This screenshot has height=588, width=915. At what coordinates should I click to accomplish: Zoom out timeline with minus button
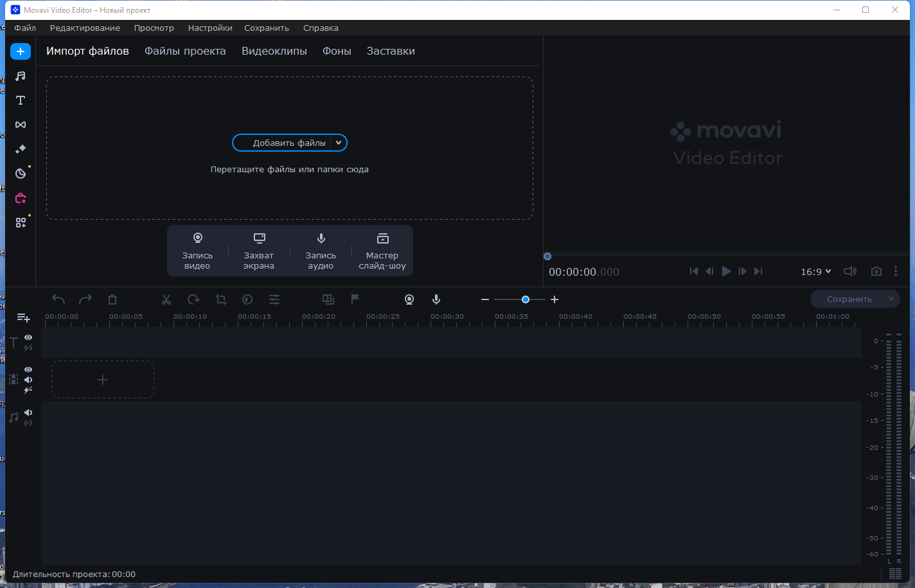[x=485, y=299]
